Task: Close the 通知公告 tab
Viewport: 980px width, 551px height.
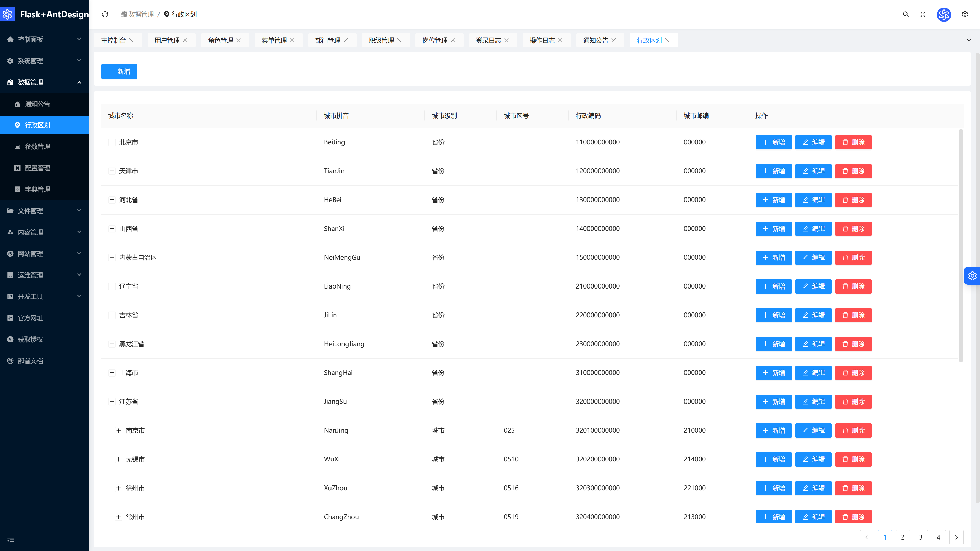Action: [614, 40]
